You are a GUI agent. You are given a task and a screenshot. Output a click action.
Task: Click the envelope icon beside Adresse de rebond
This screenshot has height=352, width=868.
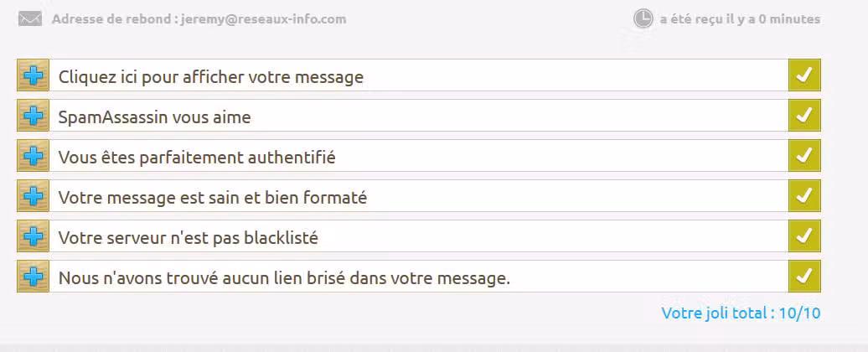[30, 19]
